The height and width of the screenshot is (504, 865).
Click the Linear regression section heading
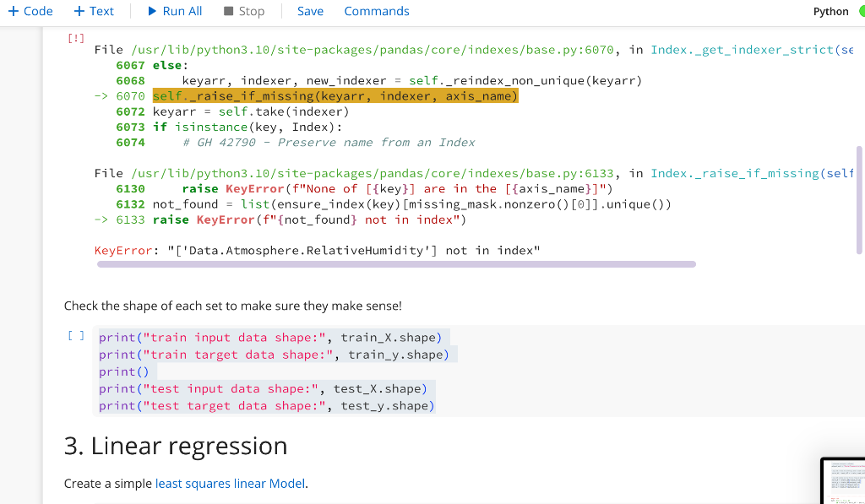(175, 445)
